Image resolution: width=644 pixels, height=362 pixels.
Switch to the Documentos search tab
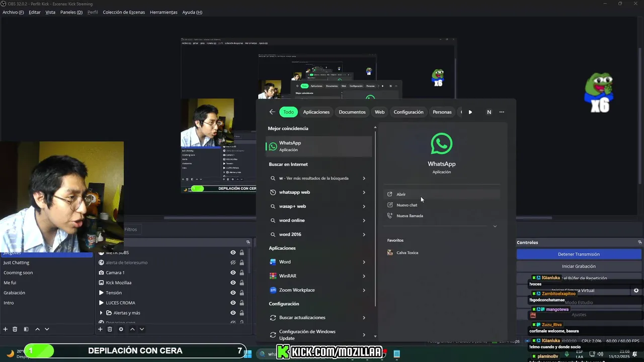coord(352,112)
